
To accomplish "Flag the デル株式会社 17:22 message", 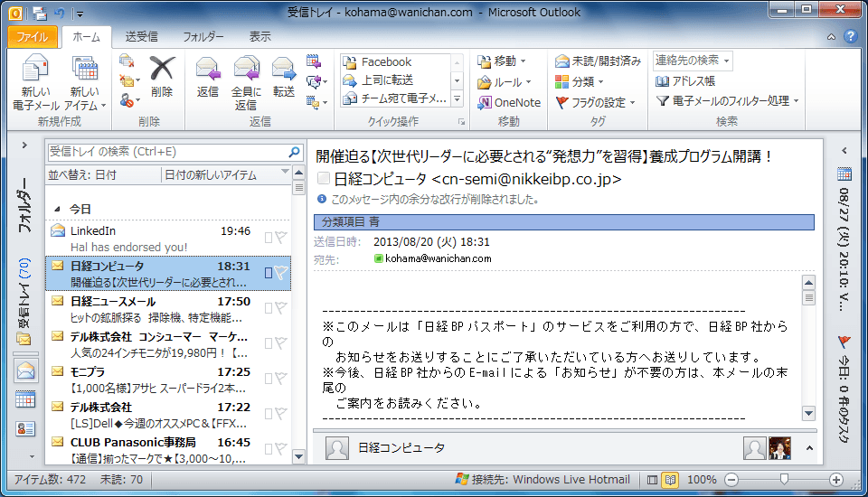I will [281, 414].
